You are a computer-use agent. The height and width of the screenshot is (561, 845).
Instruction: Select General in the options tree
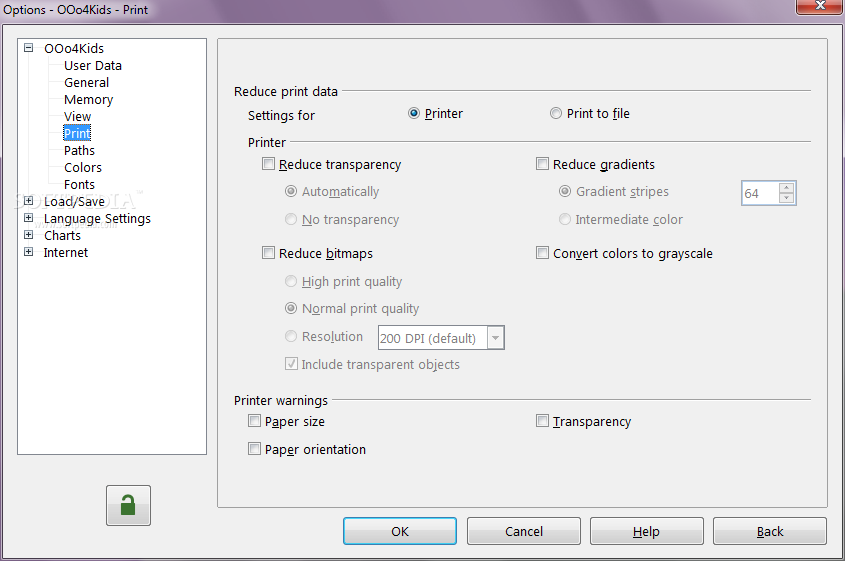tap(86, 82)
